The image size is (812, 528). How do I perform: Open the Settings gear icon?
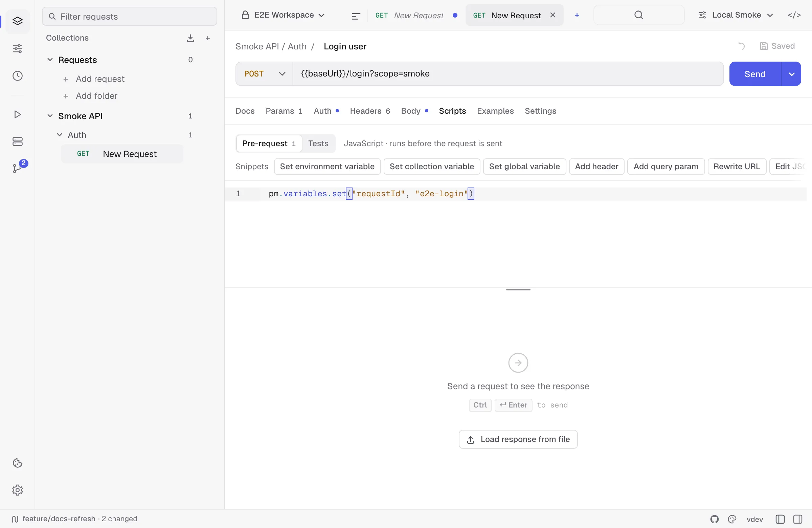[17, 490]
